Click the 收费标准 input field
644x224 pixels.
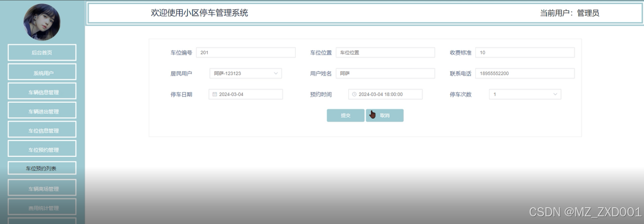pyautogui.click(x=525, y=52)
